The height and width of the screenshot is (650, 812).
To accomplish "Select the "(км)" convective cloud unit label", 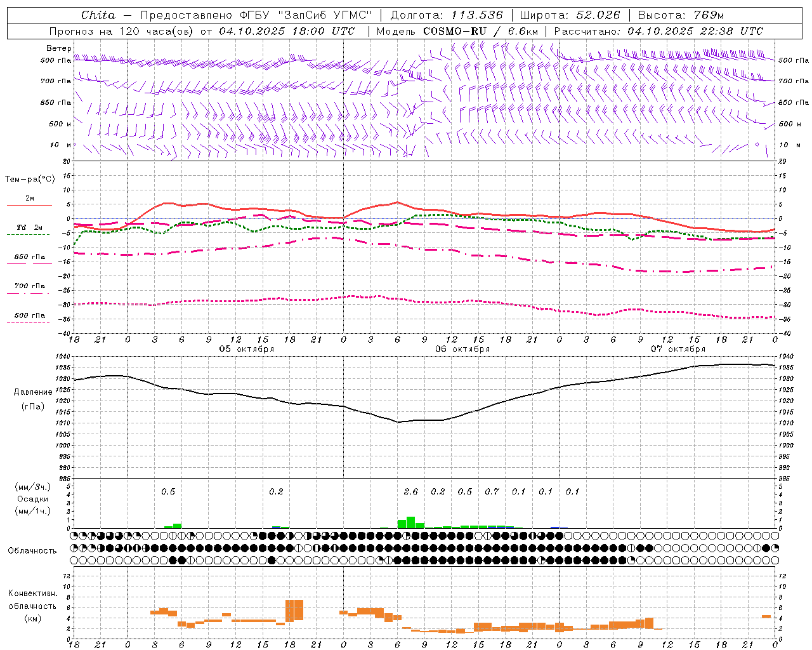I will (33, 618).
